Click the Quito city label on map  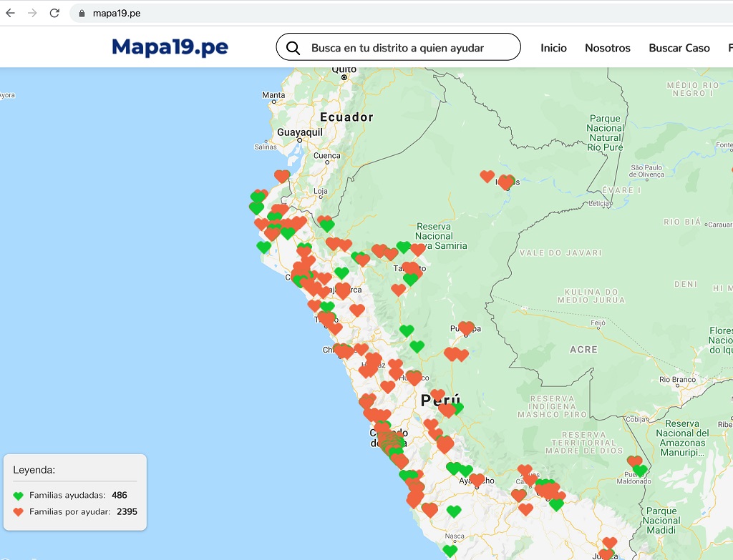point(344,70)
